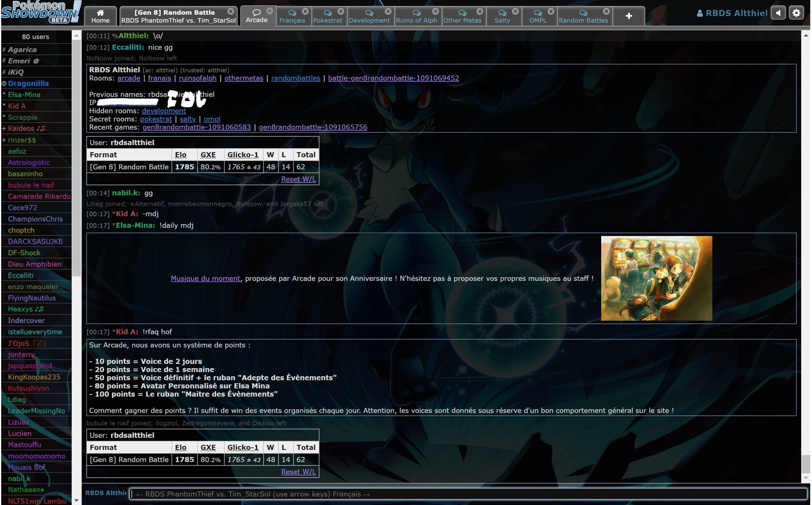Close the Development room tab
812x505 pixels.
pos(388,11)
